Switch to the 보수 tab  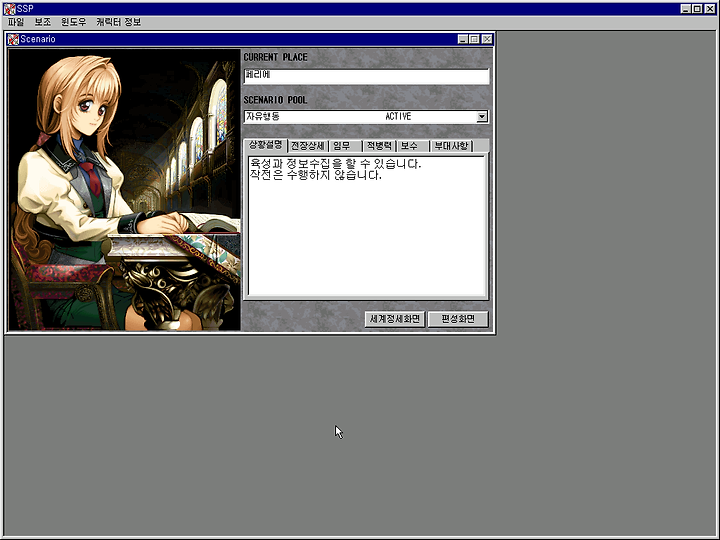[x=413, y=146]
